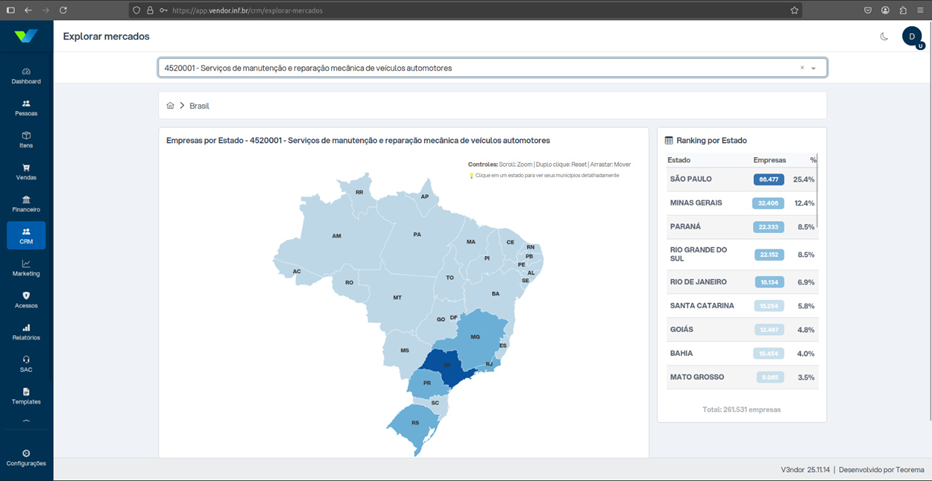The height and width of the screenshot is (481, 932).
Task: Select GOIÁS row in ranking
Action: click(x=741, y=329)
